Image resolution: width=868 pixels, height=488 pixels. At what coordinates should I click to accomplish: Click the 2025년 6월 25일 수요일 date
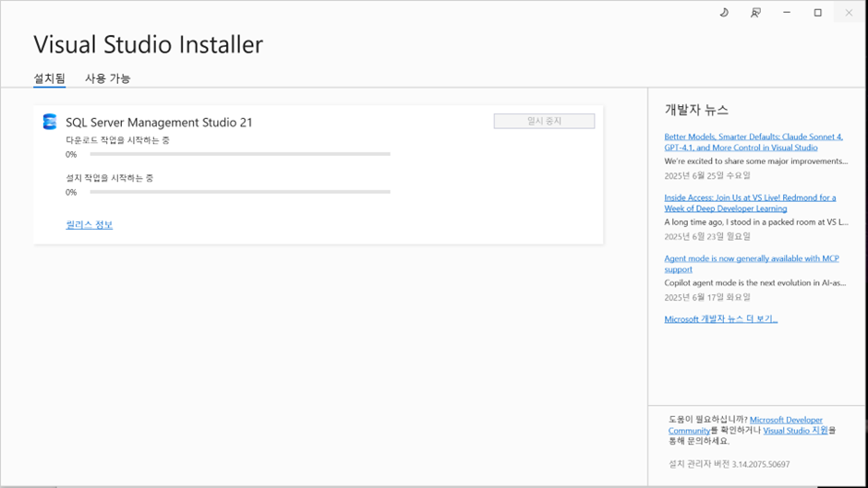coord(707,175)
